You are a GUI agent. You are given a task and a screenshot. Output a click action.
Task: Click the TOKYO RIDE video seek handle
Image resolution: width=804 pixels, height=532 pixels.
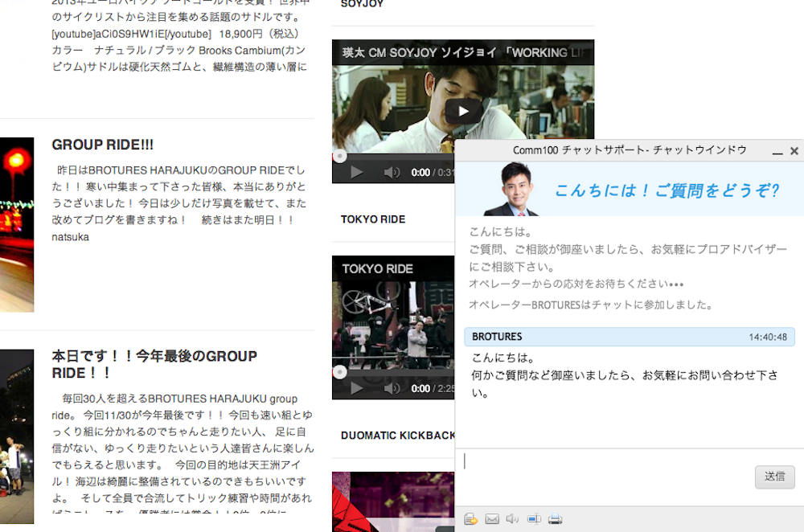(x=339, y=372)
